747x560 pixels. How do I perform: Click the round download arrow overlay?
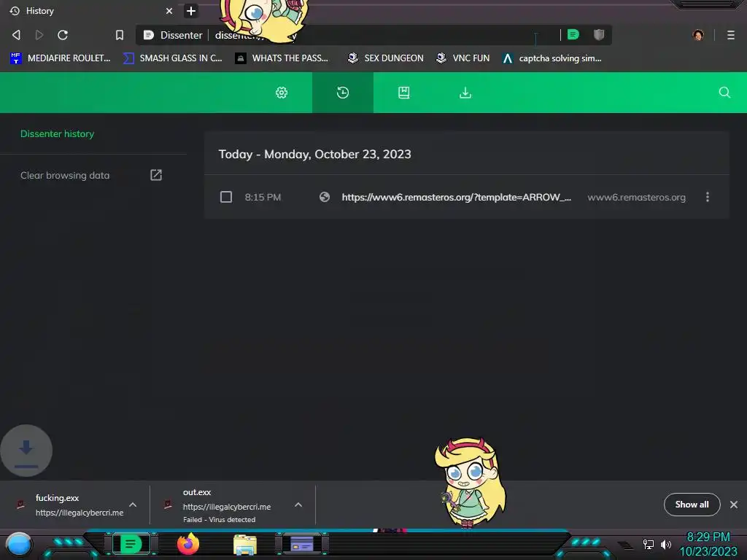tap(26, 451)
